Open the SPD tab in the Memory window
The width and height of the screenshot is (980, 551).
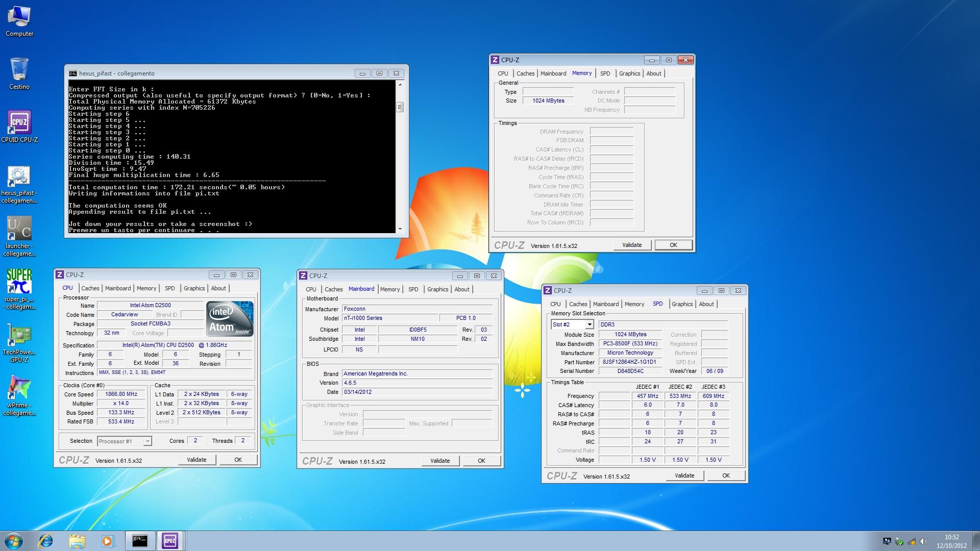tap(605, 74)
